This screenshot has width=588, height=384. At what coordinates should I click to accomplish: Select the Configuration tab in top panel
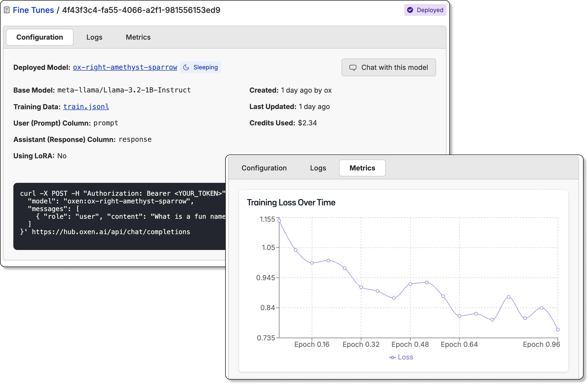coord(40,37)
